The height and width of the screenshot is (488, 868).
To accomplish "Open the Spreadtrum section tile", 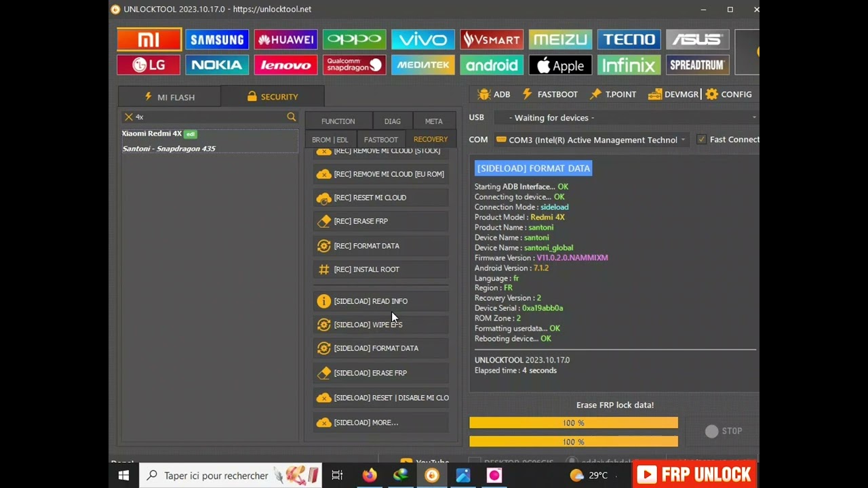I will pyautogui.click(x=697, y=65).
